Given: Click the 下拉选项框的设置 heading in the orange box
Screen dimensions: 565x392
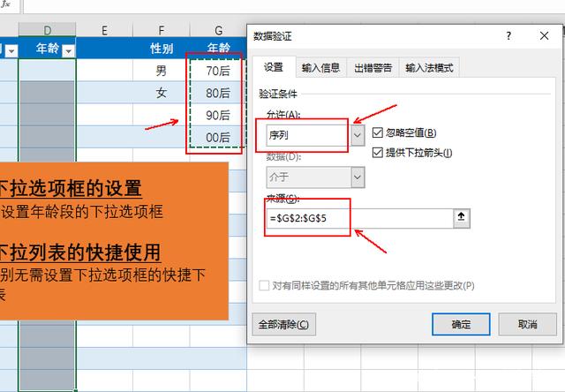Looking at the screenshot, I should pyautogui.click(x=71, y=188).
